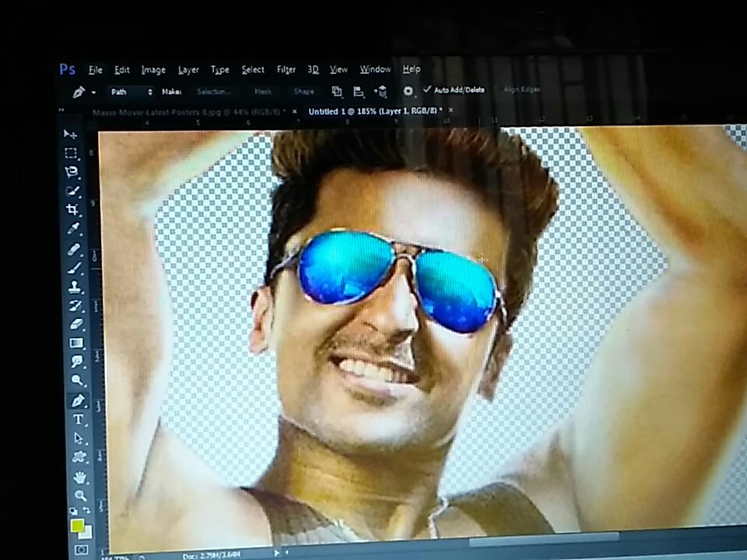Click the Doc size status text
747x560 pixels.
click(x=212, y=555)
